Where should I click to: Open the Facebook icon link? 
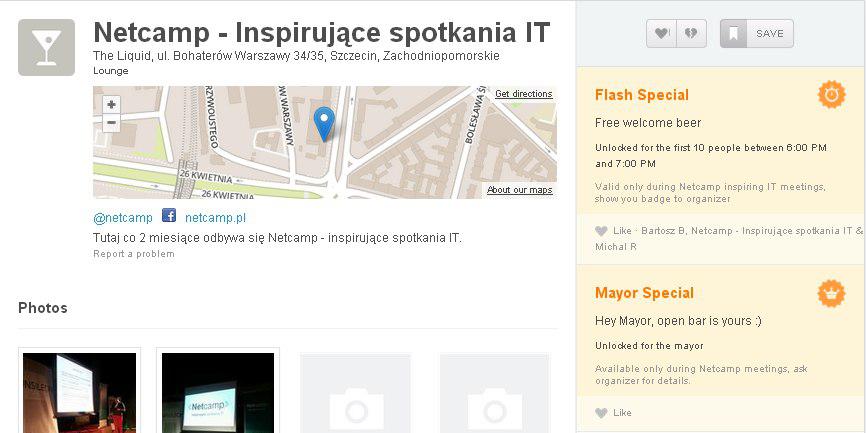pos(169,216)
